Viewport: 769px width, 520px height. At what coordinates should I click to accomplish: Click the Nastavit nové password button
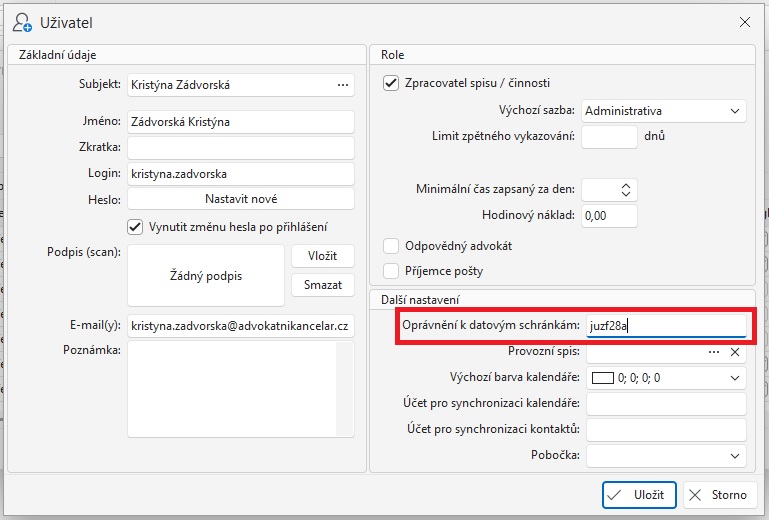[x=241, y=199]
